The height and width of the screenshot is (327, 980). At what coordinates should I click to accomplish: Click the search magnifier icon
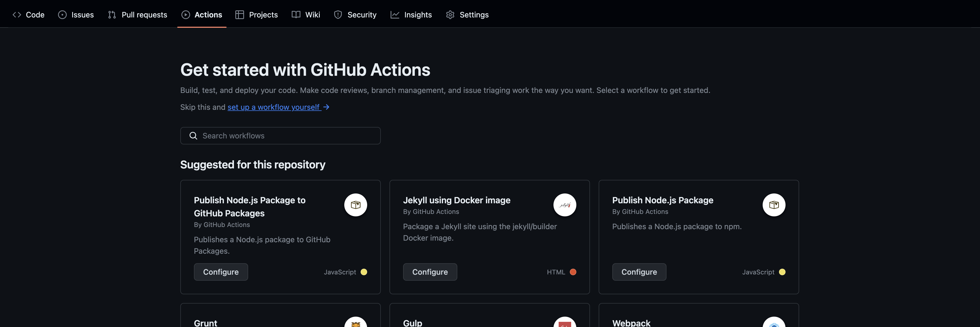click(193, 136)
